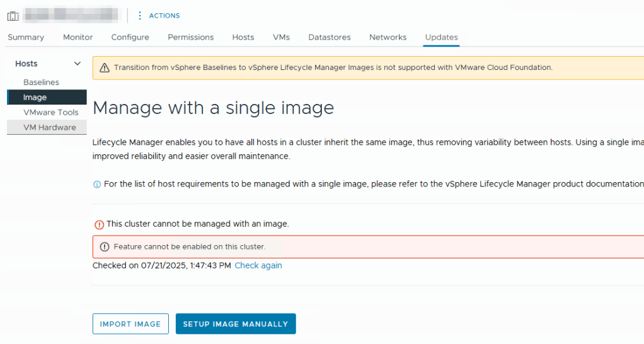Click the red error icon beside cluster message
Image resolution: width=644 pixels, height=344 pixels.
click(98, 224)
